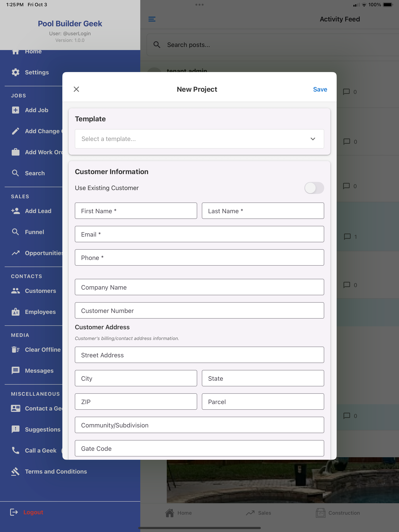Click the Clear Offline trash icon
399x532 pixels.
(x=16, y=350)
